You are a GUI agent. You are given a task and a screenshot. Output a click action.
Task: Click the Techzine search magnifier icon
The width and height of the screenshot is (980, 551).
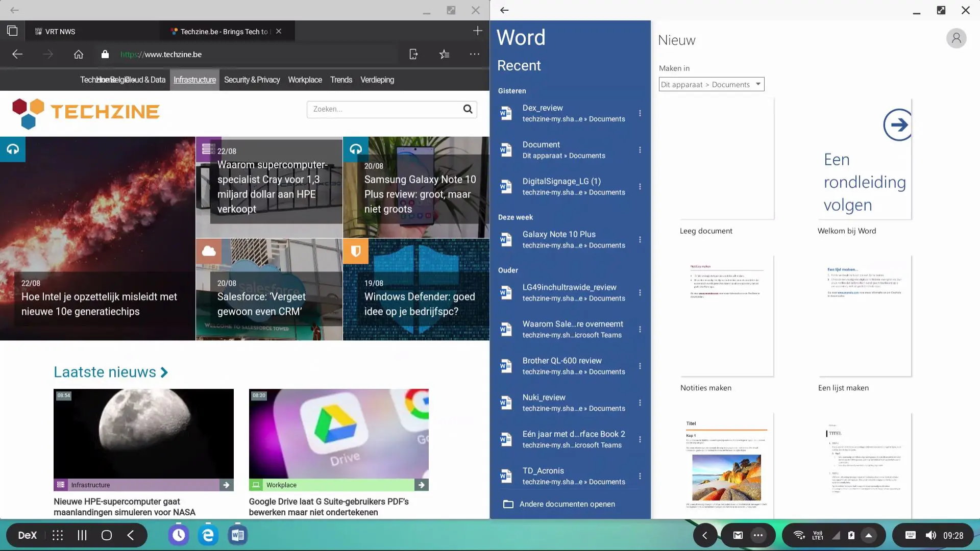(x=468, y=109)
